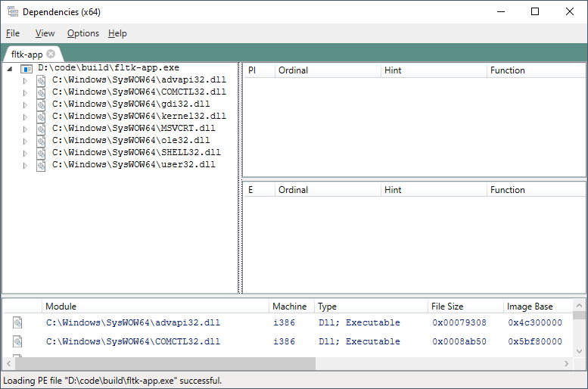This screenshot has height=389, width=588.
Task: Click the module list horizontal scrollbar thumb
Action: pos(160,364)
